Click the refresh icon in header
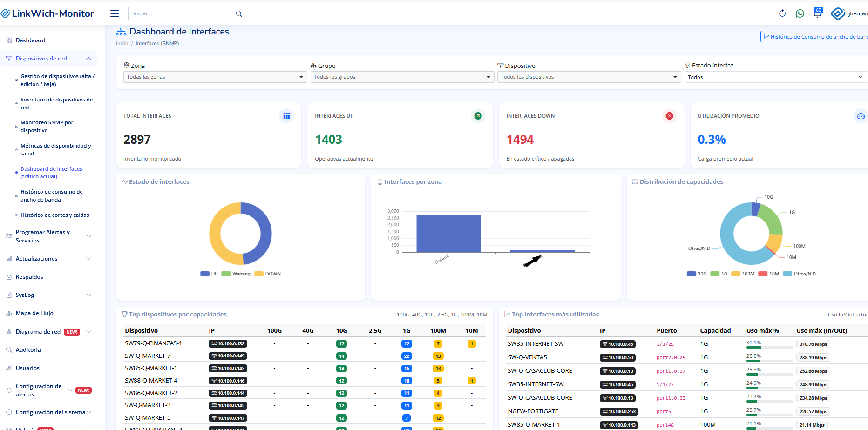 (x=782, y=13)
